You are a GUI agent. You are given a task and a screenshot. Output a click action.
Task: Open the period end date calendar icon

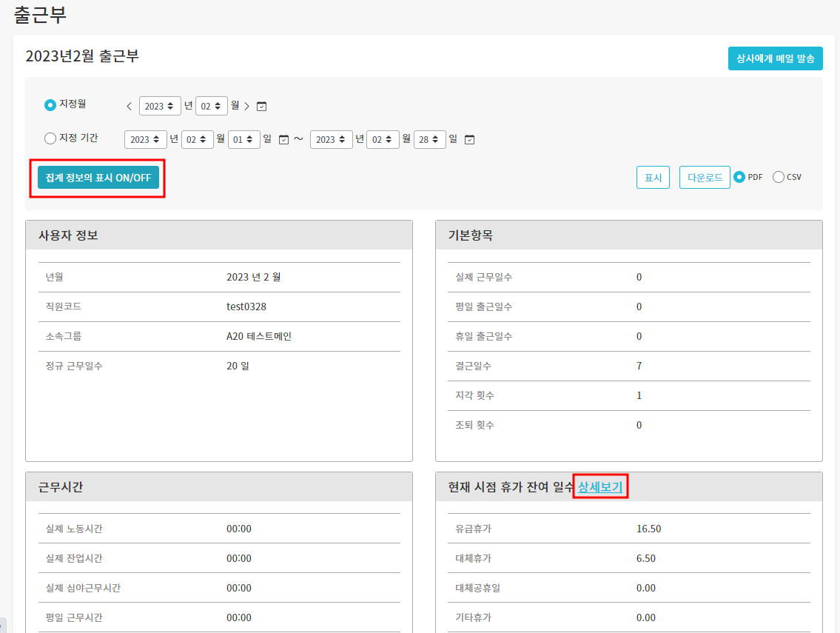coord(469,139)
